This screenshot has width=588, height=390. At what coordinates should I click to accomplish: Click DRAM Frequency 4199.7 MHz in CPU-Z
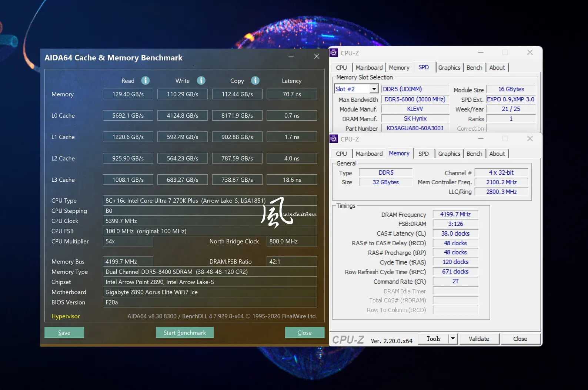coord(455,214)
